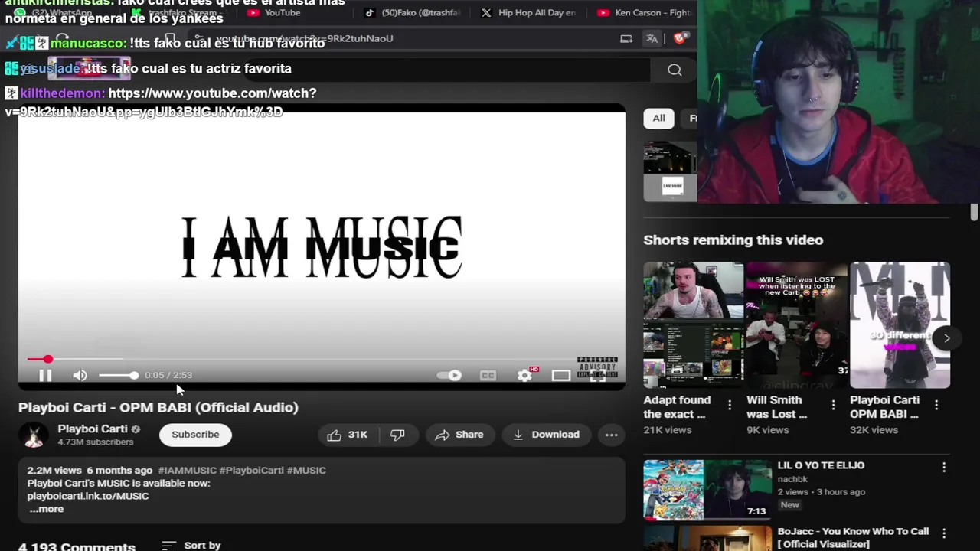Select the All filter chip
The width and height of the screenshot is (980, 551).
[x=658, y=118]
